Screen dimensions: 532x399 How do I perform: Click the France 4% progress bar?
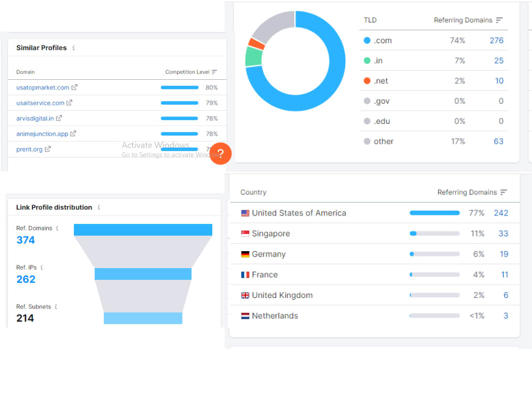click(x=435, y=275)
